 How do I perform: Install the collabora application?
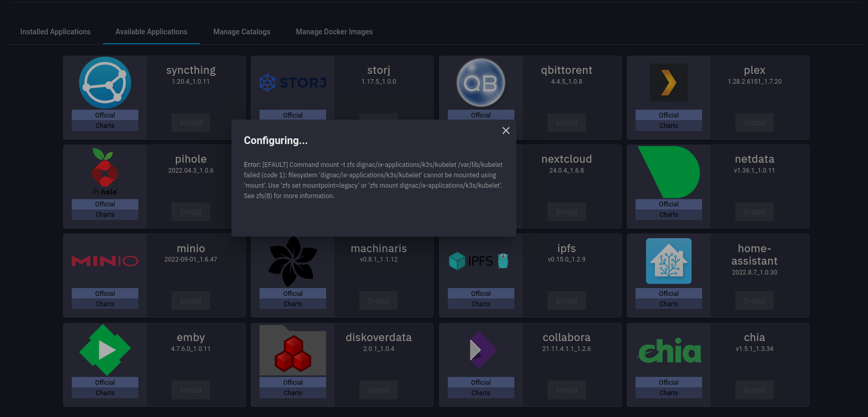(566, 390)
